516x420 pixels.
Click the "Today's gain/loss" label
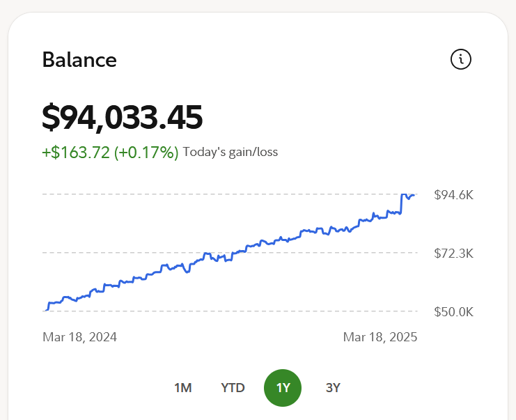[x=230, y=152]
